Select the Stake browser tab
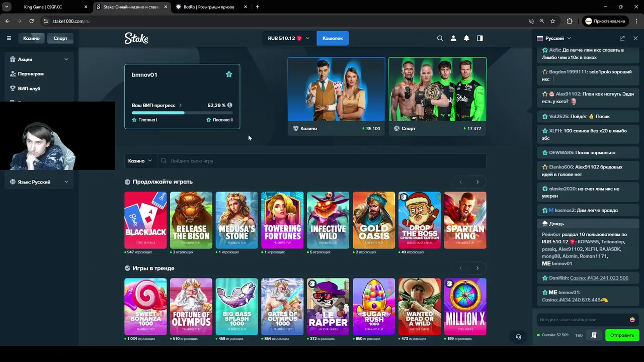The width and height of the screenshot is (644, 362). point(132,7)
